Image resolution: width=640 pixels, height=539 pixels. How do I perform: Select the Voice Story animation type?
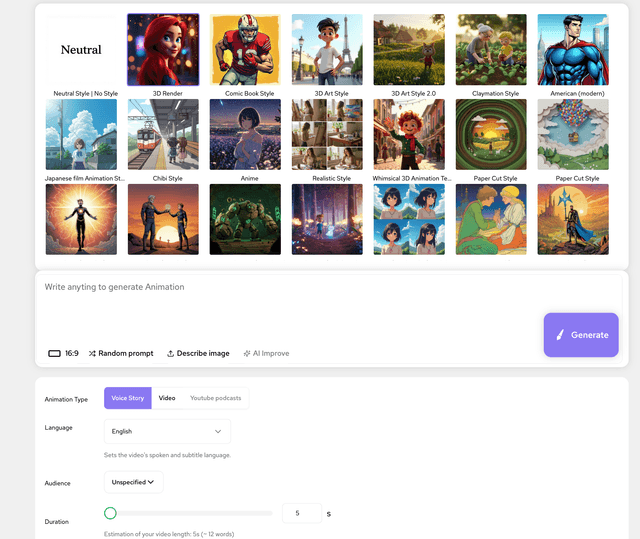(x=128, y=398)
